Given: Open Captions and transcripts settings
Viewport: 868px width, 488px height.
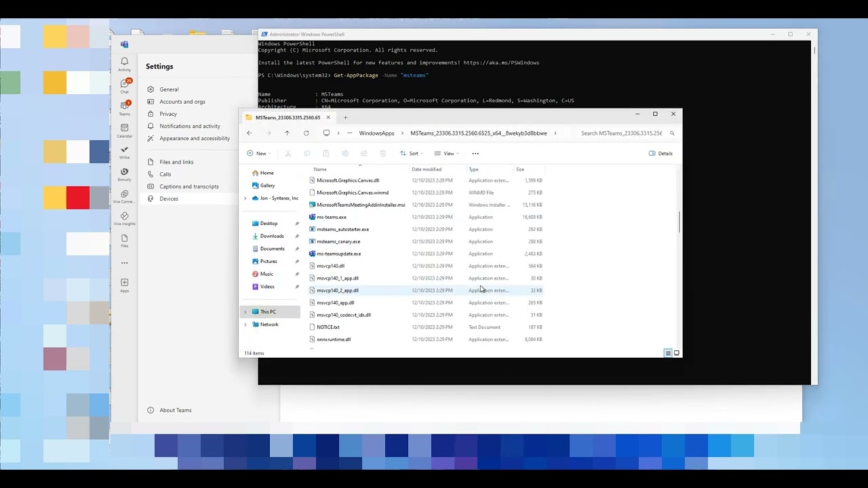Looking at the screenshot, I should click(189, 186).
